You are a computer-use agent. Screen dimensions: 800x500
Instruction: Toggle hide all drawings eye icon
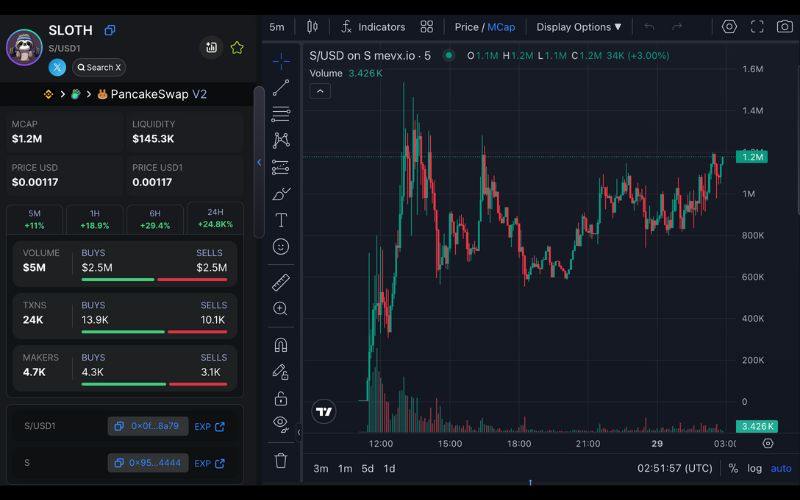pyautogui.click(x=281, y=423)
